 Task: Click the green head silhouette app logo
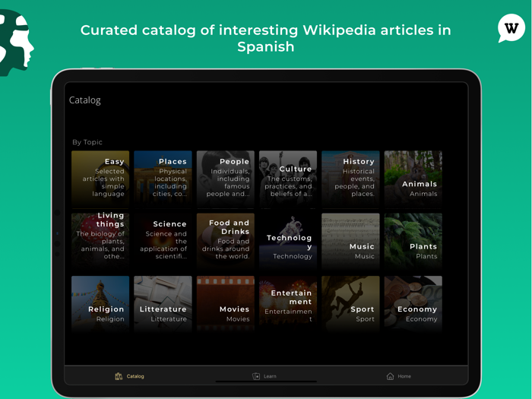point(16,43)
